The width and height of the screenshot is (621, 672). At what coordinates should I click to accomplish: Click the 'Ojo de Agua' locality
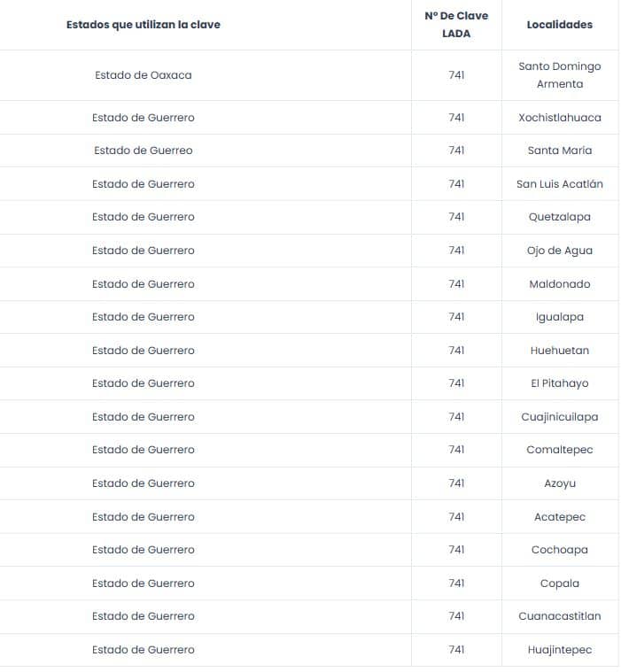pyautogui.click(x=560, y=251)
